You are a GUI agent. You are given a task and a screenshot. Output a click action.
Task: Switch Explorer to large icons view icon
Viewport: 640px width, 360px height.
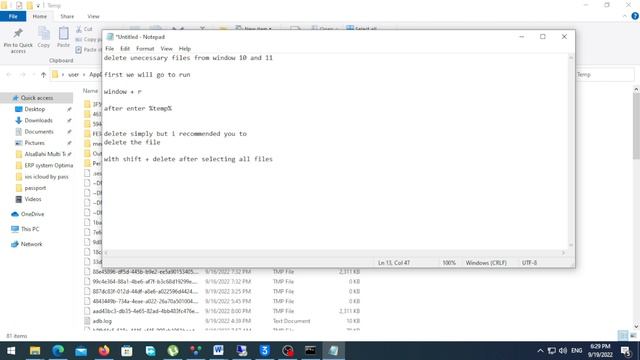[x=633, y=336]
